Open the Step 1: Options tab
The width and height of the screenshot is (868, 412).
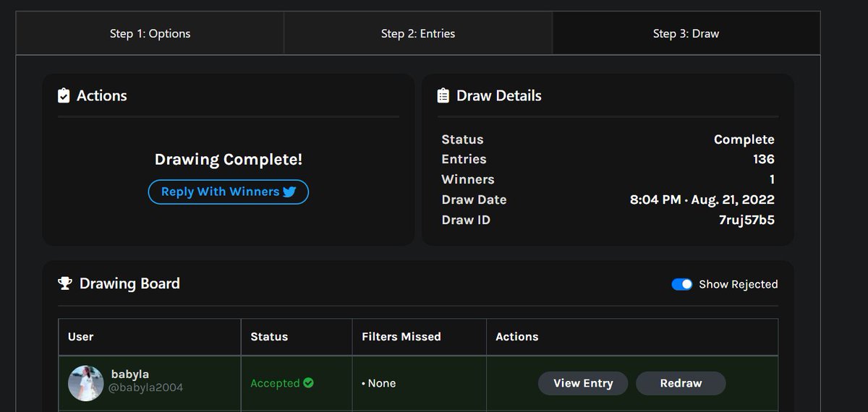coord(150,33)
